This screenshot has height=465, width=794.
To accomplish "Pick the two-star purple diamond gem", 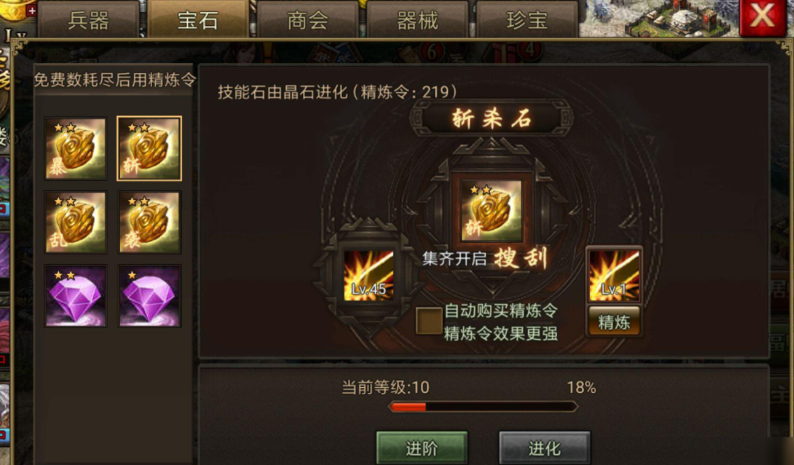I will click(76, 296).
